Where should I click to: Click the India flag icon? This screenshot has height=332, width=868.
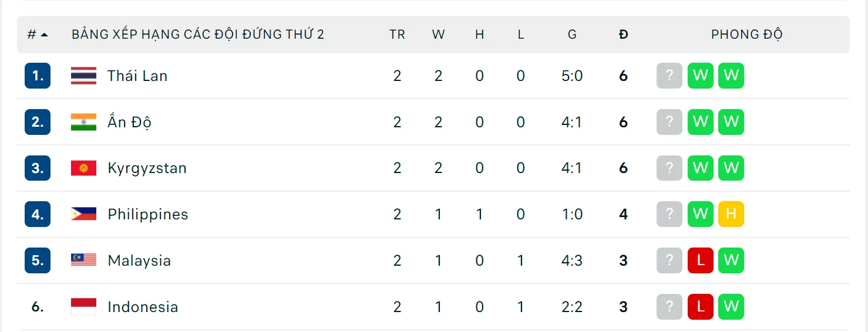(x=83, y=122)
